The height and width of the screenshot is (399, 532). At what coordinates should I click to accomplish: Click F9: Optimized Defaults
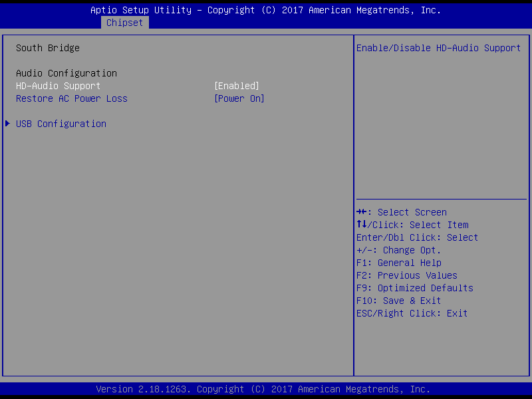(x=414, y=288)
